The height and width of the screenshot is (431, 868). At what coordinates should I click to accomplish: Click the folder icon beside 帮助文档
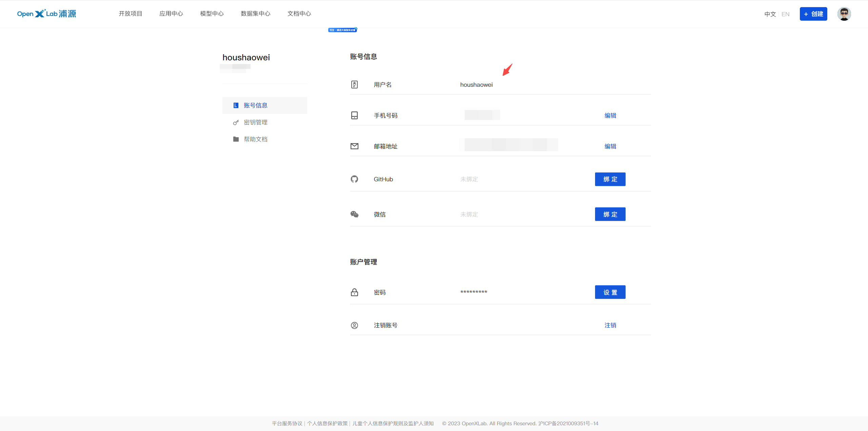tap(236, 139)
